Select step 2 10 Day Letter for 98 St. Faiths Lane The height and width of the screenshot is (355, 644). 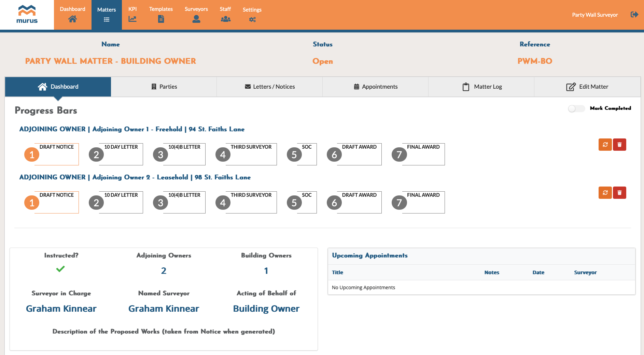coord(116,202)
